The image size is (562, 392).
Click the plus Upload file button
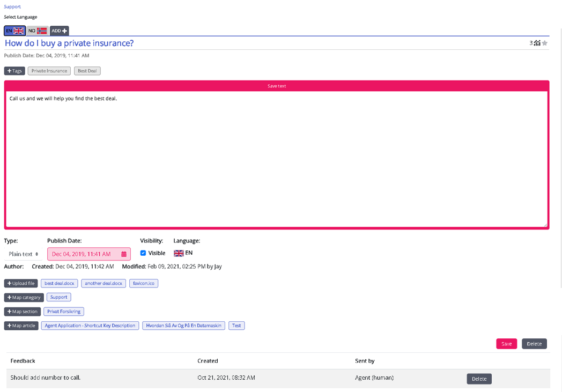coord(21,283)
